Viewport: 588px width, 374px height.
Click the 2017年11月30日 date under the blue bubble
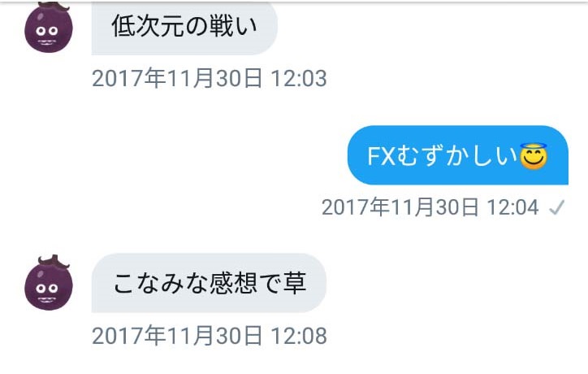click(400, 207)
